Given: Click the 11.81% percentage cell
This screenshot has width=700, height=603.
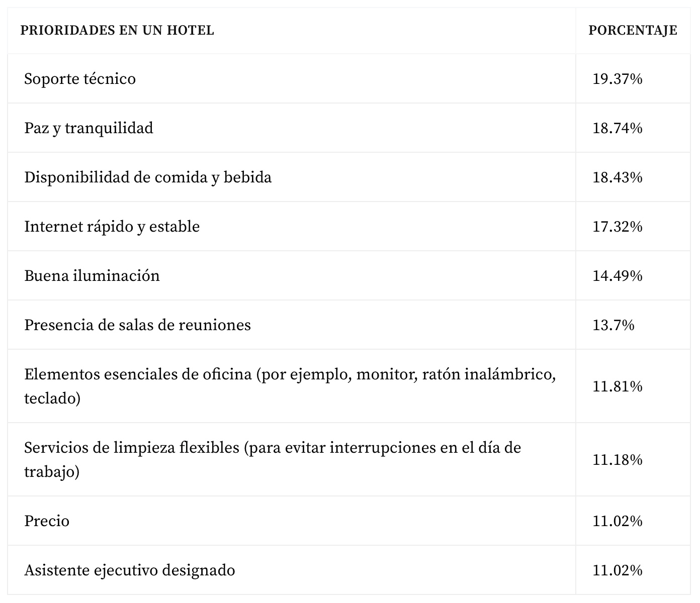Looking at the screenshot, I should (x=618, y=386).
